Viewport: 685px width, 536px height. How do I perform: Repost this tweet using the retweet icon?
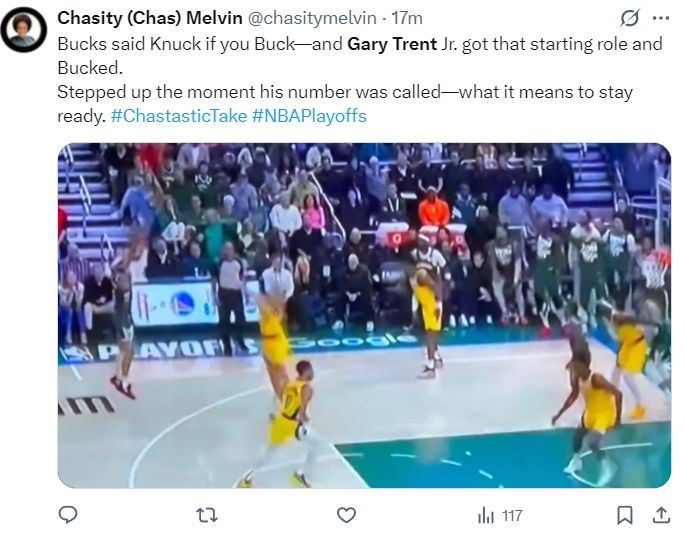(207, 515)
